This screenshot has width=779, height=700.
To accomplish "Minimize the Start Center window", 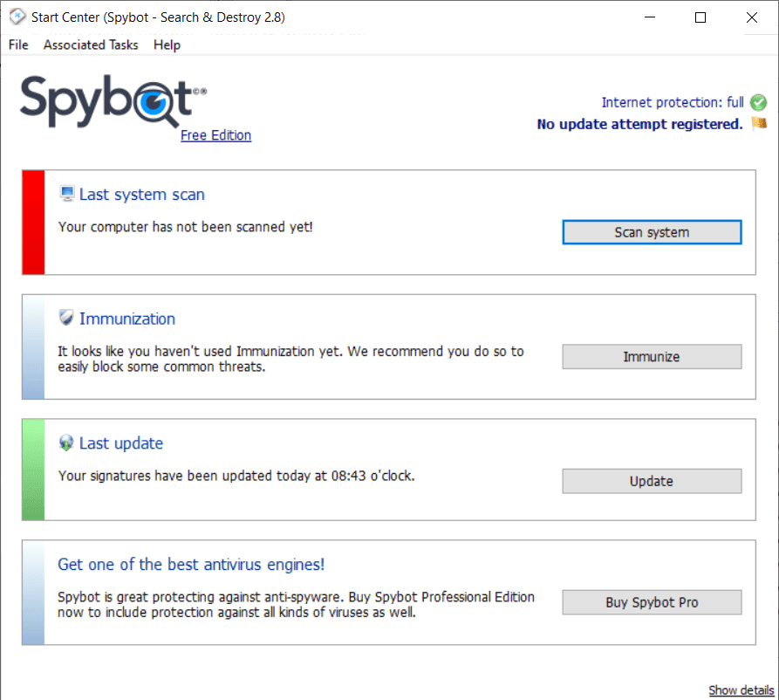I will 649,17.
